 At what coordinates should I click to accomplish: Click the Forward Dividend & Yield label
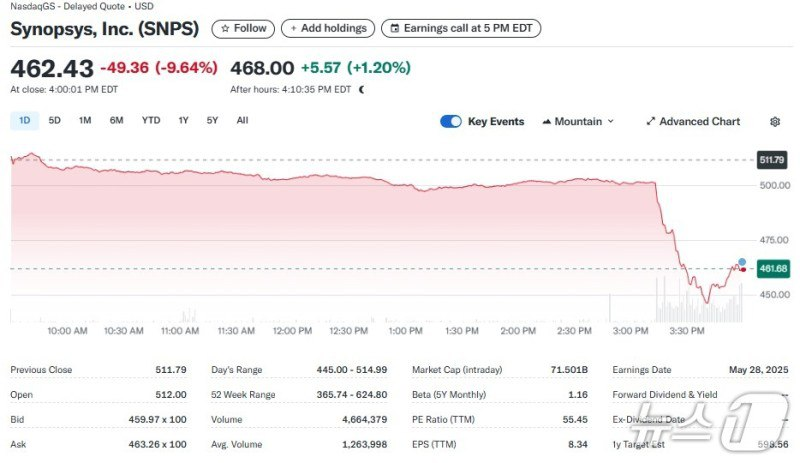pyautogui.click(x=665, y=395)
